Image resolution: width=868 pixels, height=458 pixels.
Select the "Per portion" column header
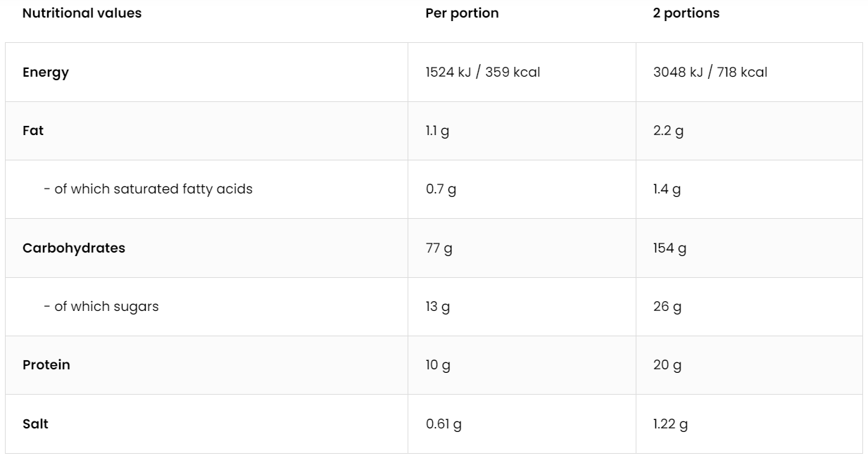462,13
